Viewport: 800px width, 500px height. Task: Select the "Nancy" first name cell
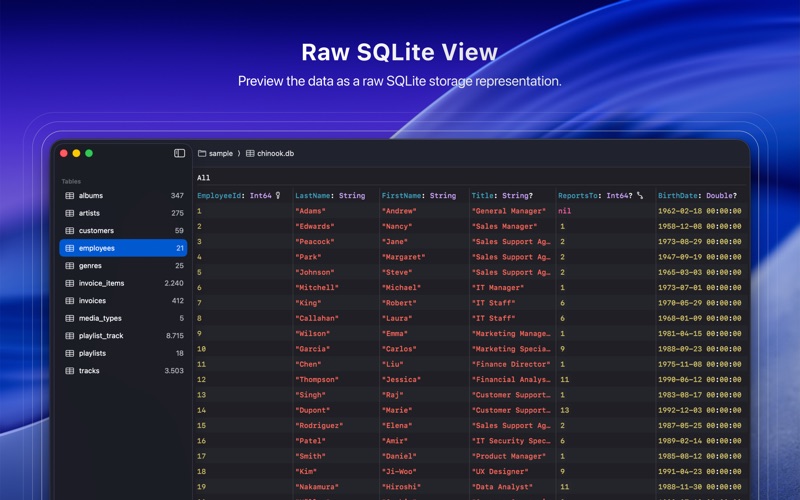point(397,226)
